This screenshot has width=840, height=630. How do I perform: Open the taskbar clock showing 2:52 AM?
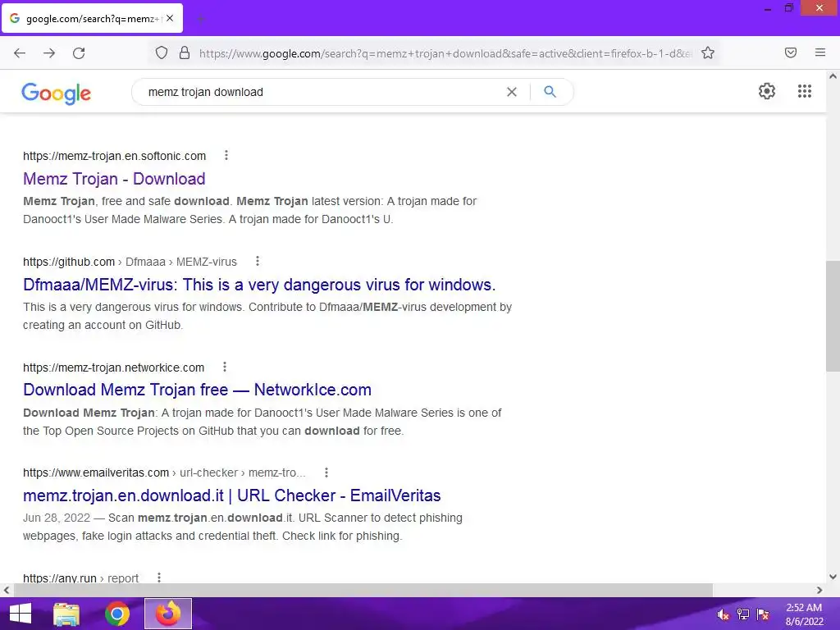[x=804, y=614]
